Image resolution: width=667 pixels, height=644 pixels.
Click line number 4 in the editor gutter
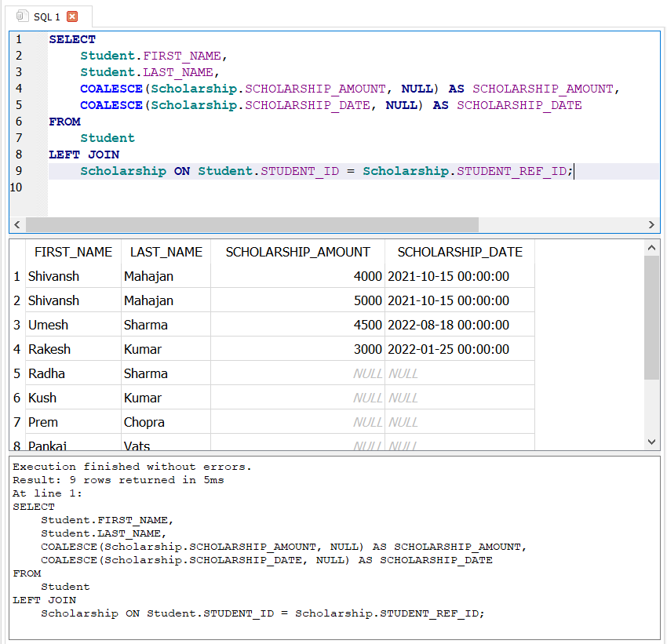(19, 89)
